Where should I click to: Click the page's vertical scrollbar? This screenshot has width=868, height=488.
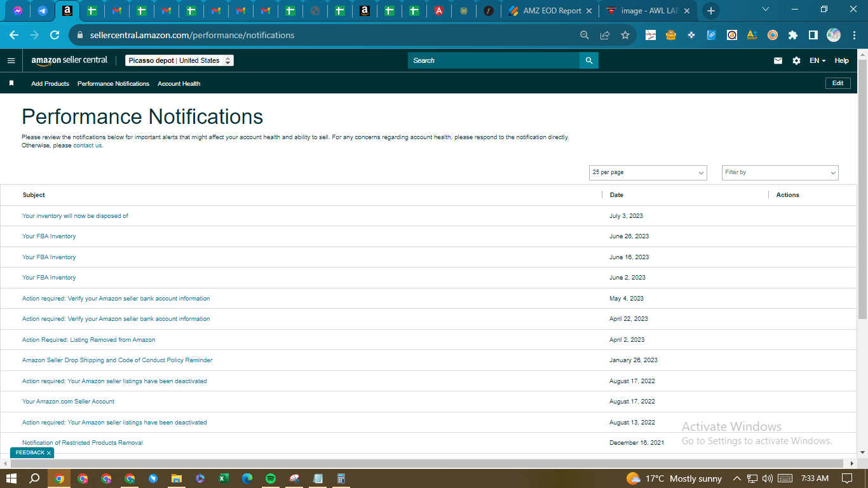862,189
